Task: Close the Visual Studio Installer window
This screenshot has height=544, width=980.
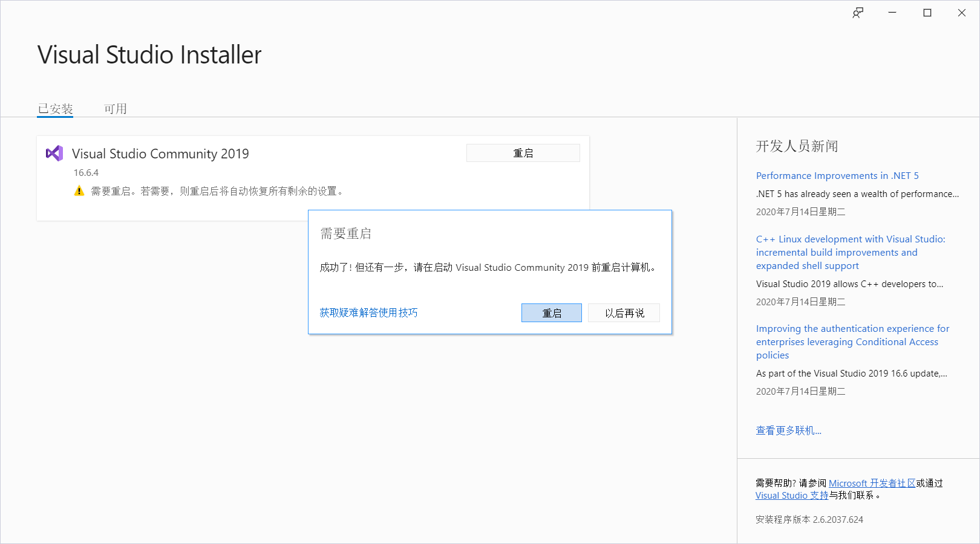Action: click(x=962, y=13)
